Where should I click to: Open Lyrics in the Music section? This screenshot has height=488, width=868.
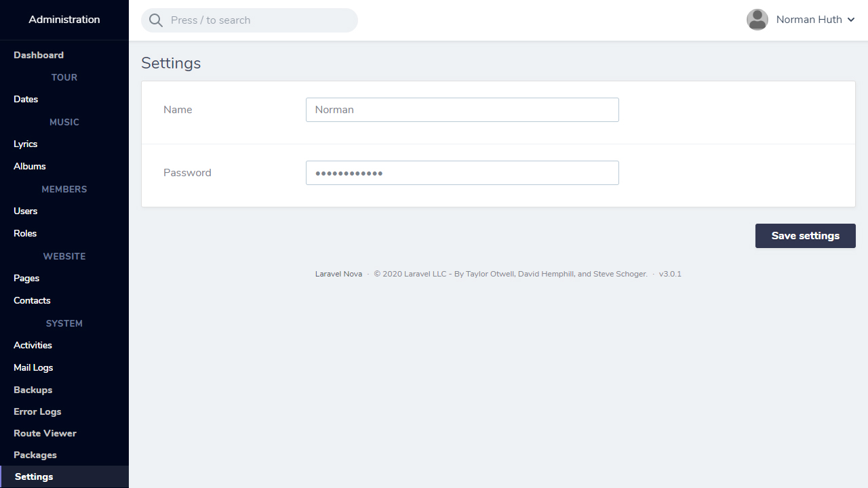(26, 144)
